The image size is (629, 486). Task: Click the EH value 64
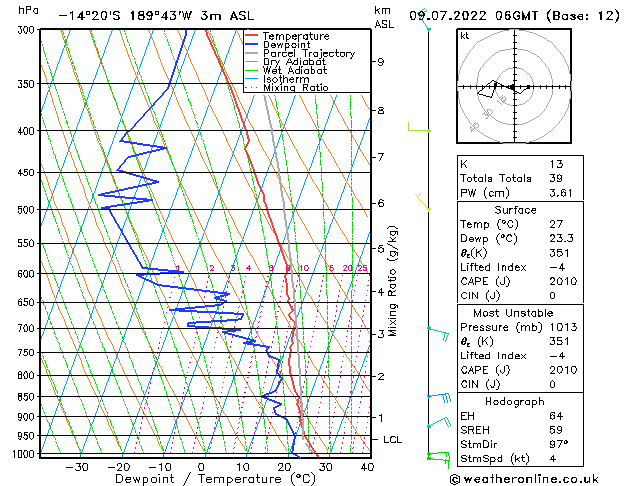coord(556,416)
